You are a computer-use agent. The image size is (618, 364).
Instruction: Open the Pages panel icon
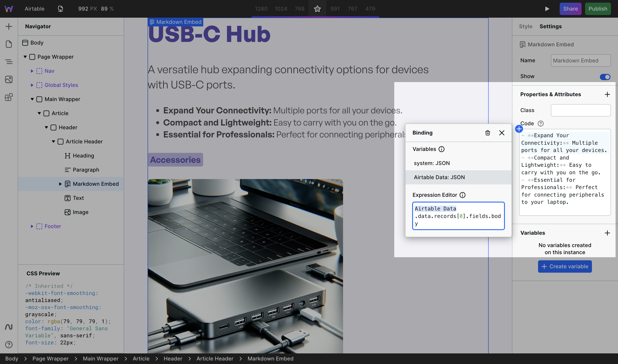click(9, 44)
